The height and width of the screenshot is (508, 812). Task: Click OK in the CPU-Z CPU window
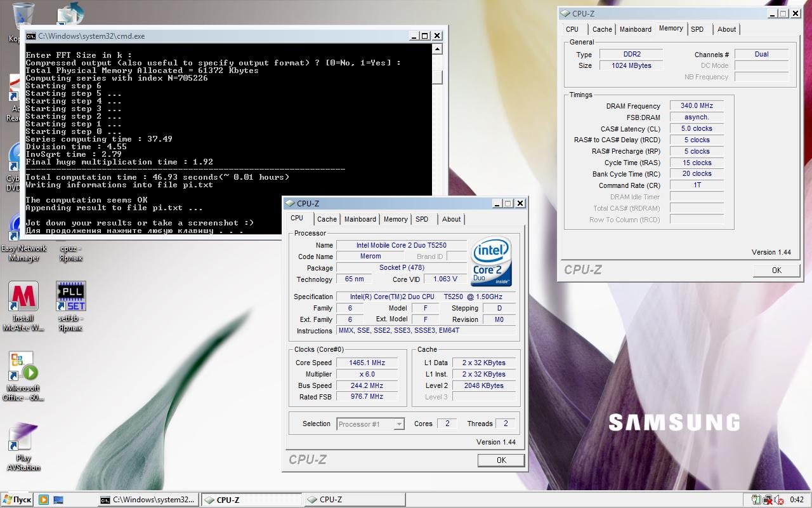(501, 460)
